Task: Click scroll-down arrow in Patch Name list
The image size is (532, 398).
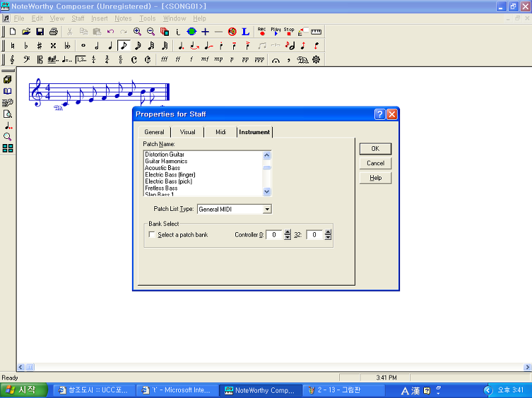Action: tap(266, 191)
